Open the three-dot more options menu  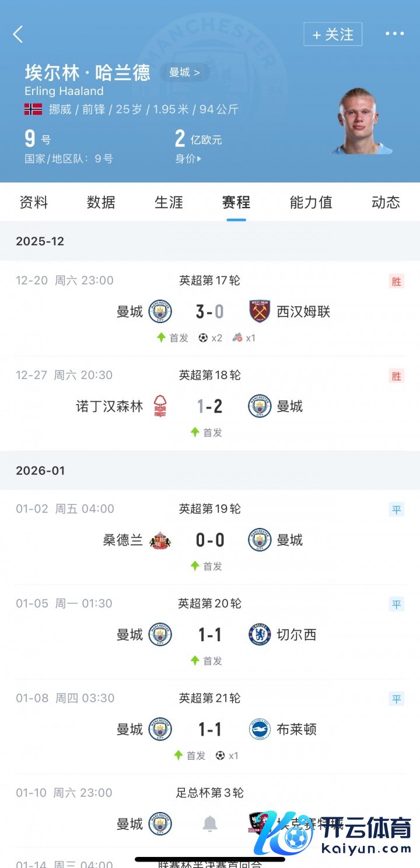[394, 34]
